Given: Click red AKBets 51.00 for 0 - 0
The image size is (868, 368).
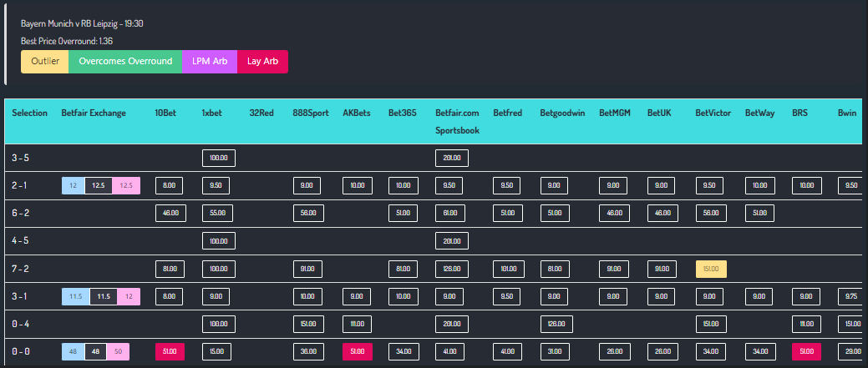Looking at the screenshot, I should pyautogui.click(x=358, y=351).
